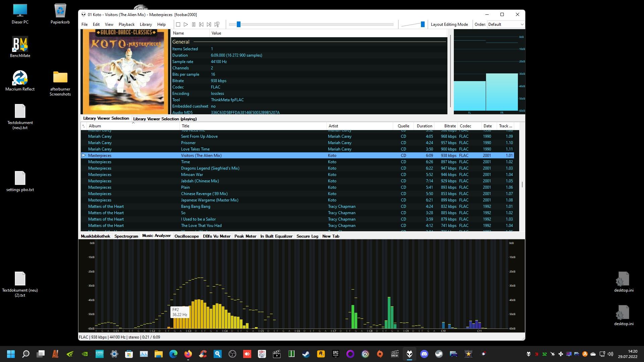Open CCleaner from the taskbar
This screenshot has height=362, width=644.
pos(203,354)
